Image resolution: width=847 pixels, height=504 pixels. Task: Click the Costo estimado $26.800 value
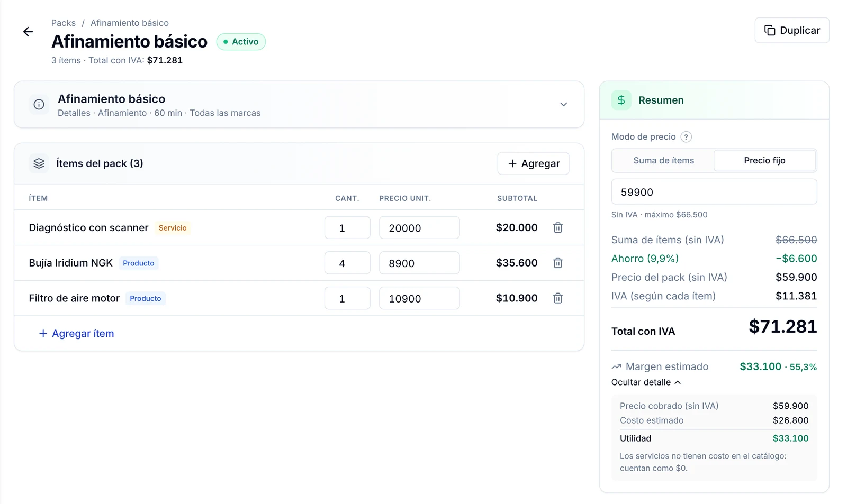pos(790,420)
